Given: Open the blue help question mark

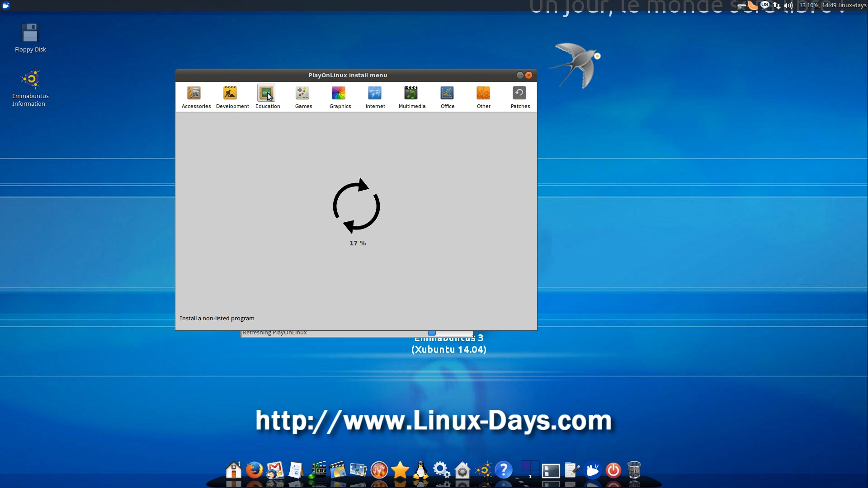Looking at the screenshot, I should tap(504, 470).
